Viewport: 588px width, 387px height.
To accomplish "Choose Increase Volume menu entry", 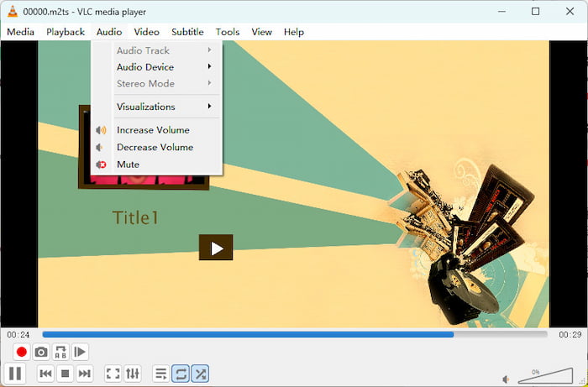I will (156, 130).
